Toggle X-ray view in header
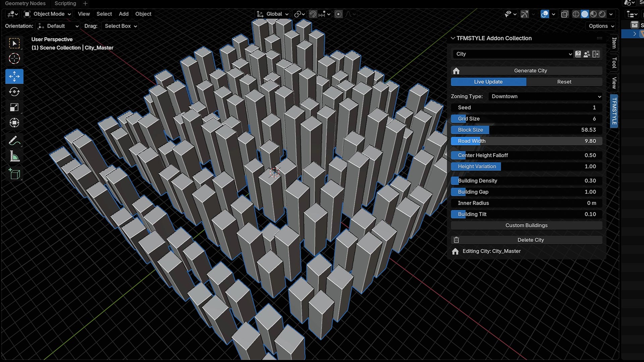The image size is (644, 362). click(x=565, y=14)
